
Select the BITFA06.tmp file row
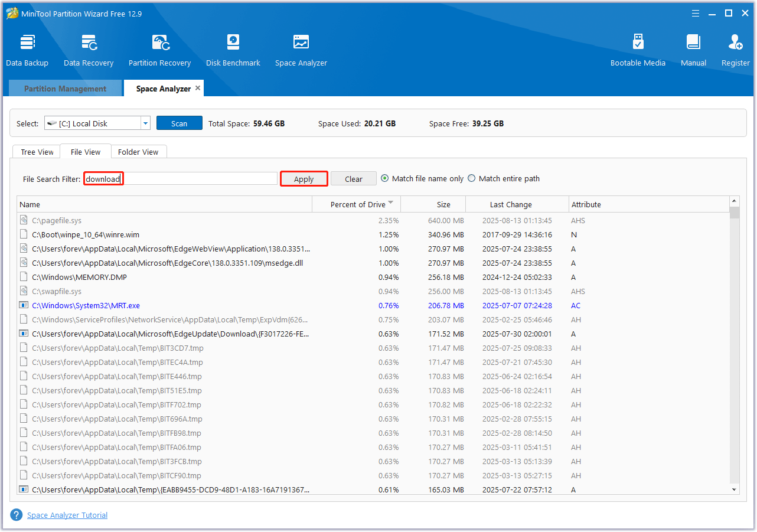tap(373, 447)
